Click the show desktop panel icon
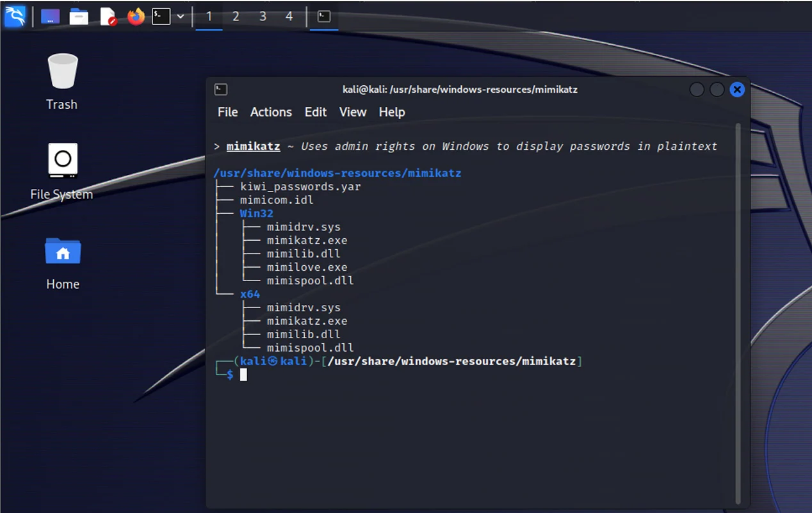This screenshot has height=513, width=812. pyautogui.click(x=51, y=17)
